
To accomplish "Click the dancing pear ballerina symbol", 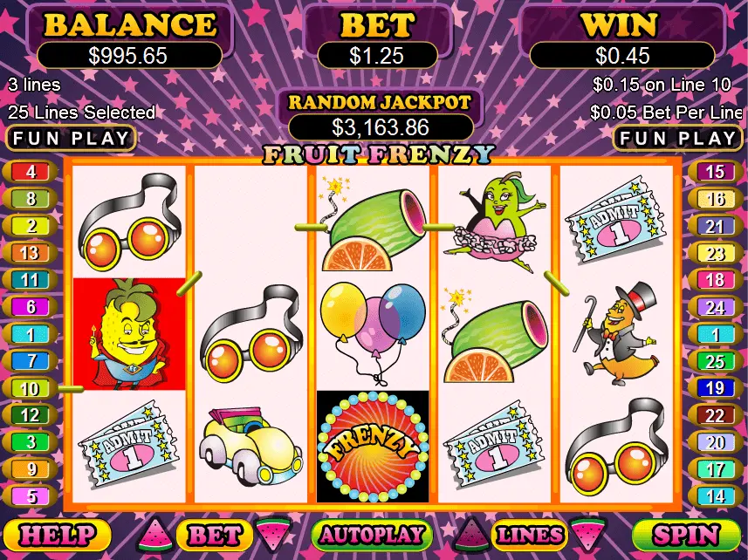I will 496,222.
